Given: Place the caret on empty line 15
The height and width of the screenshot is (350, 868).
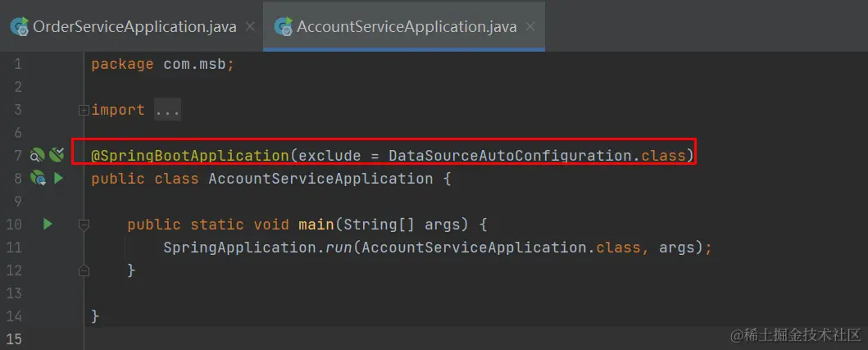Looking at the screenshot, I should click(x=476, y=339).
